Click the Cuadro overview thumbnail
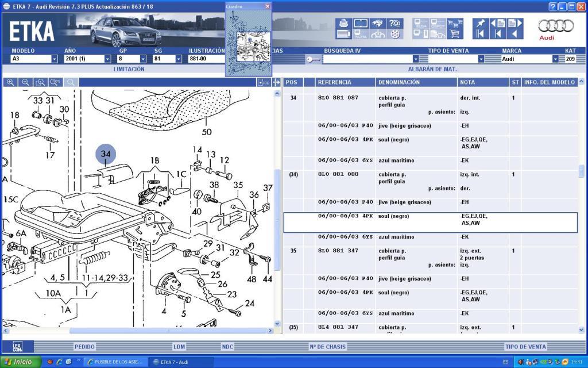Screen dimensions: 588x368 pos(248,43)
